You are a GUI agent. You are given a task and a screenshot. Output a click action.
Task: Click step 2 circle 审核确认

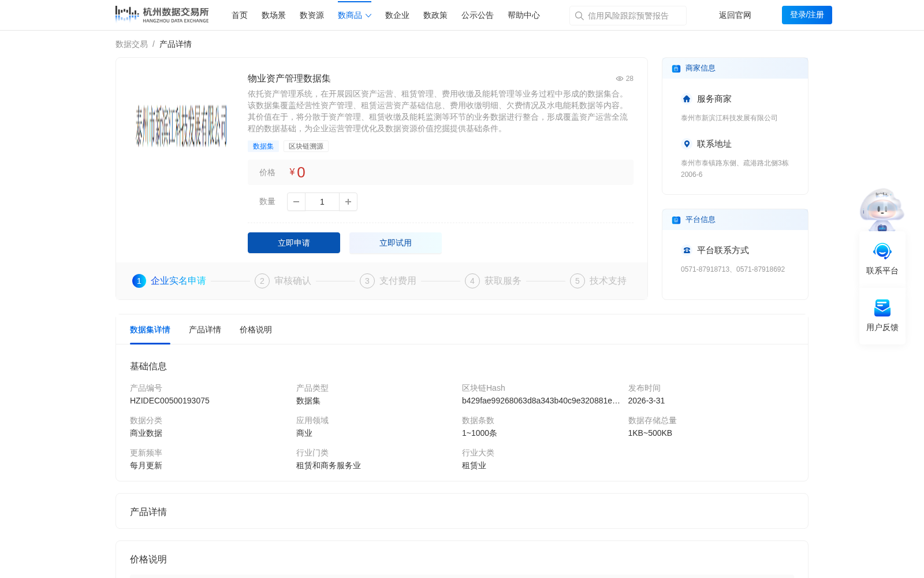(x=262, y=281)
